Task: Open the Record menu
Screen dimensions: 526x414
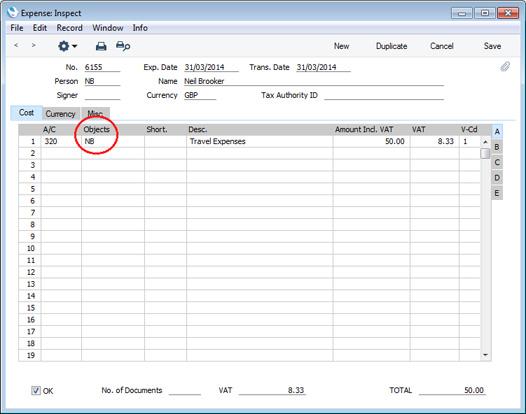Action: (x=69, y=28)
